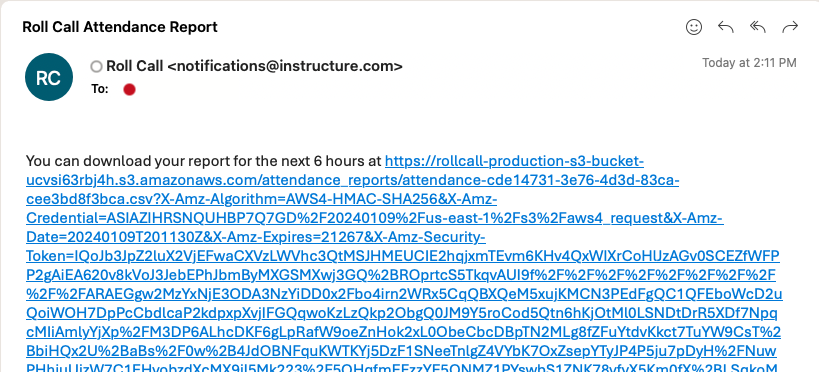Click link line starting %2F%2FARAEGgw2MzYxNjE3

(404, 294)
